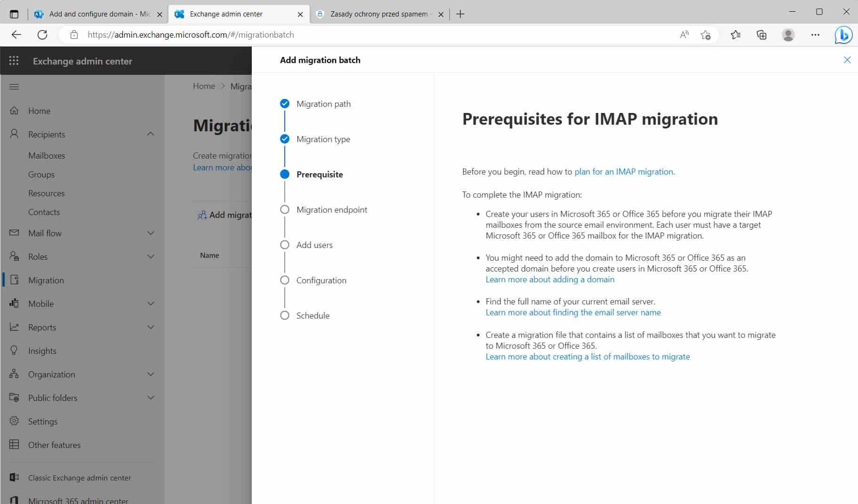Open Learn more about finding email server name
This screenshot has height=504, width=858.
tap(573, 312)
